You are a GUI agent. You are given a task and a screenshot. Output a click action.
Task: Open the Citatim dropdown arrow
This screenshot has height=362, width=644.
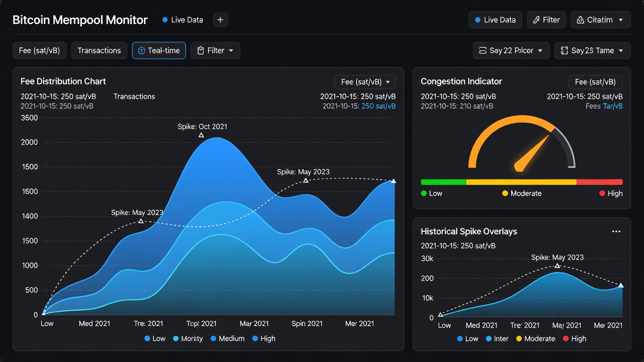(621, 20)
